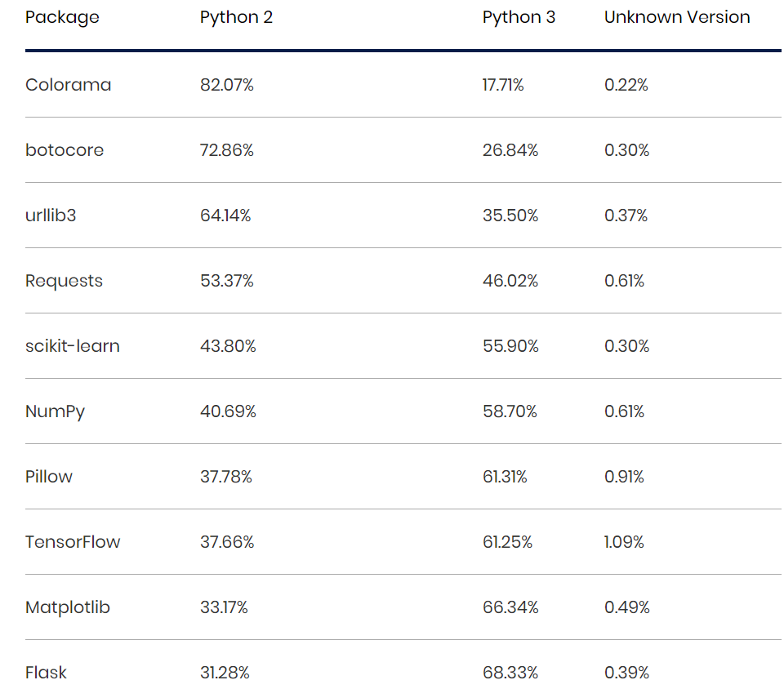Select the NumPy package name
The width and height of the screenshot is (784, 689).
(55, 411)
